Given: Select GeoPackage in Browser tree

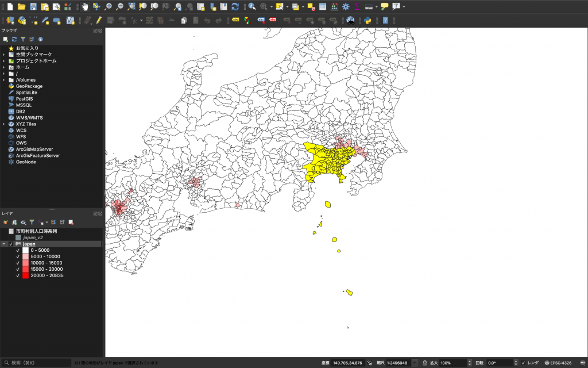Looking at the screenshot, I should 29,86.
